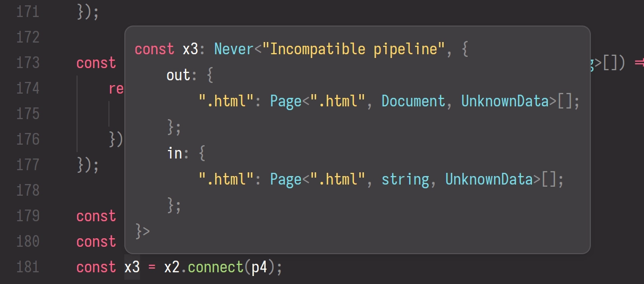The height and width of the screenshot is (284, 644).
Task: Click the x2 identifier on line 181
Action: coord(172,267)
